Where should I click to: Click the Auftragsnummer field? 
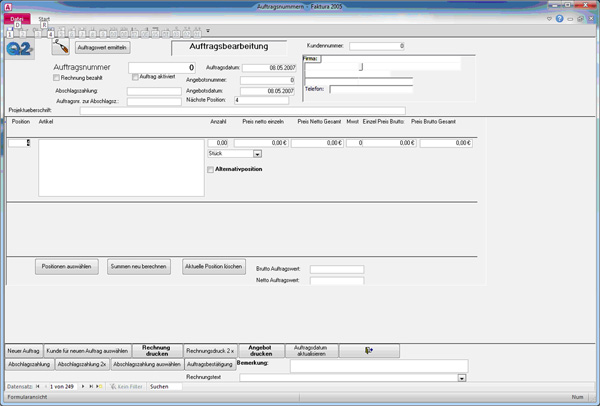click(162, 68)
